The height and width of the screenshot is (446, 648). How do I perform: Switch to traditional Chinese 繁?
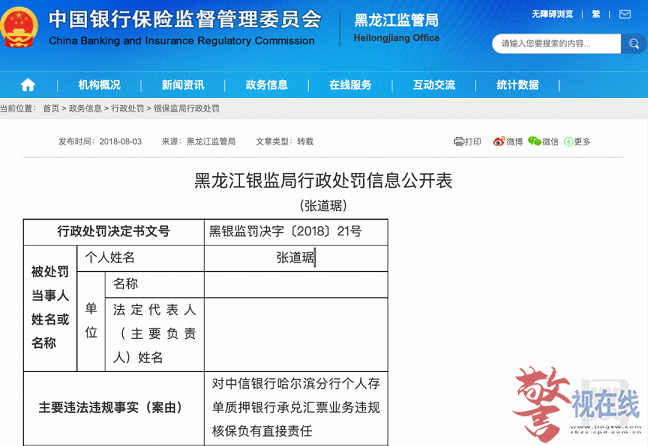[596, 14]
